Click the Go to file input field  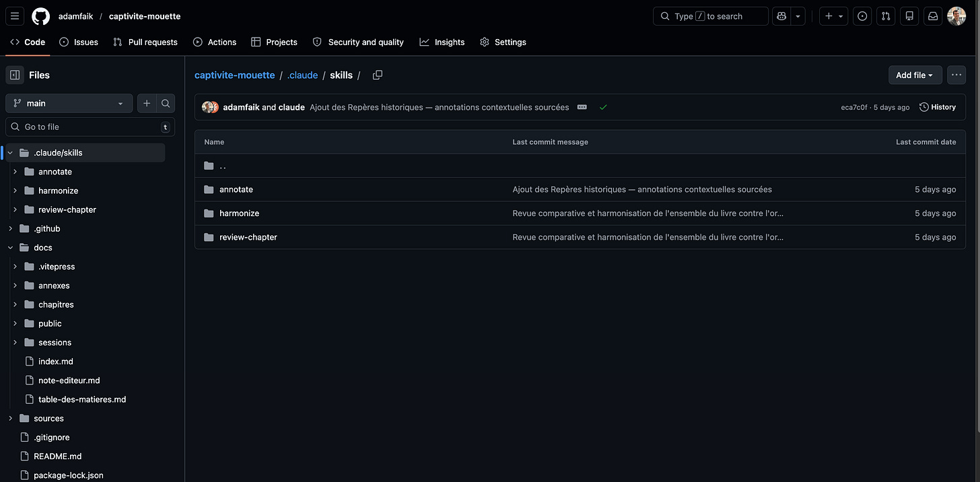pyautogui.click(x=87, y=127)
